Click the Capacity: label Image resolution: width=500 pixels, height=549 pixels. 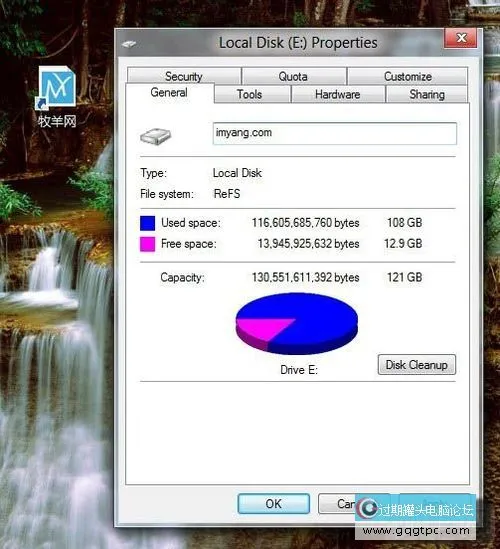182,277
